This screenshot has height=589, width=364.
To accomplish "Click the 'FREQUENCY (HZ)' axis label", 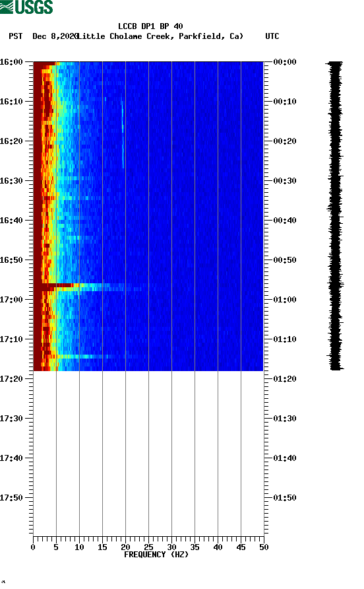I will (x=156, y=555).
